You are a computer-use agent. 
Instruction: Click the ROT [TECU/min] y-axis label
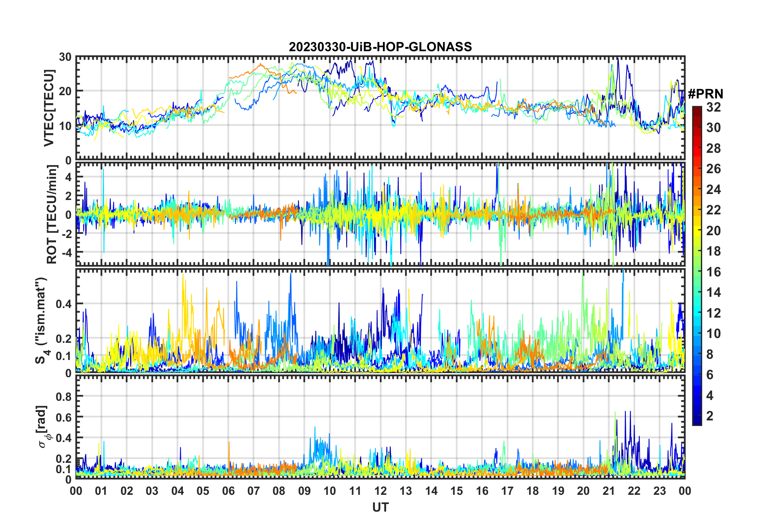click(52, 214)
